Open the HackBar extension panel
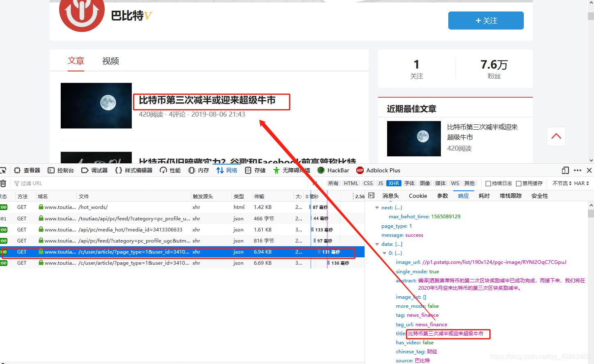 pyautogui.click(x=333, y=170)
